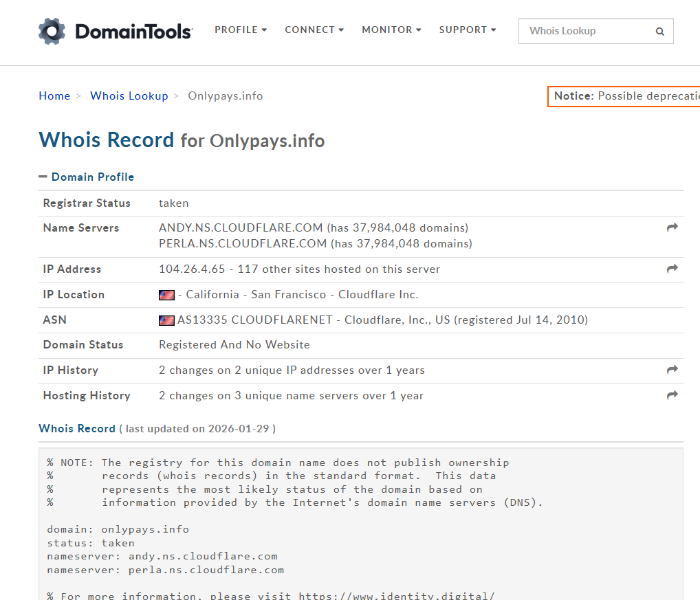Click the Hosting History share arrow icon
700x600 pixels.
click(x=672, y=395)
